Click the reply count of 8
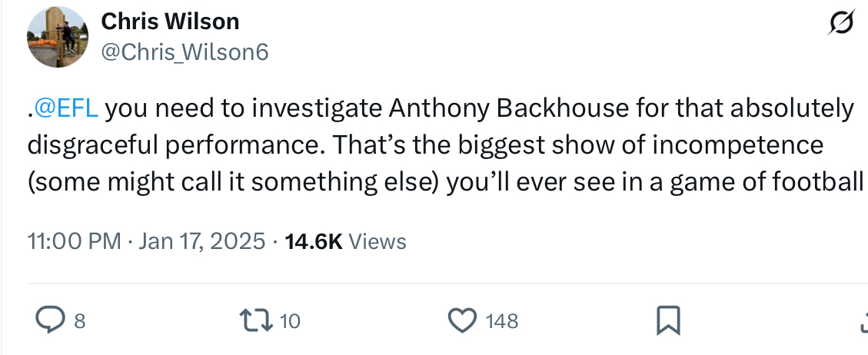 tap(79, 320)
